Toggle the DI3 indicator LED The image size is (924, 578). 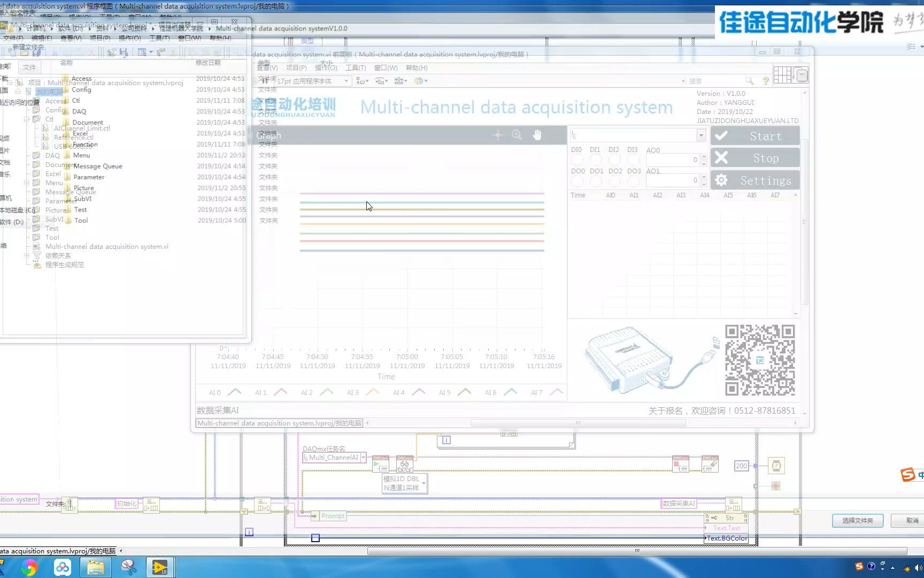(634, 160)
